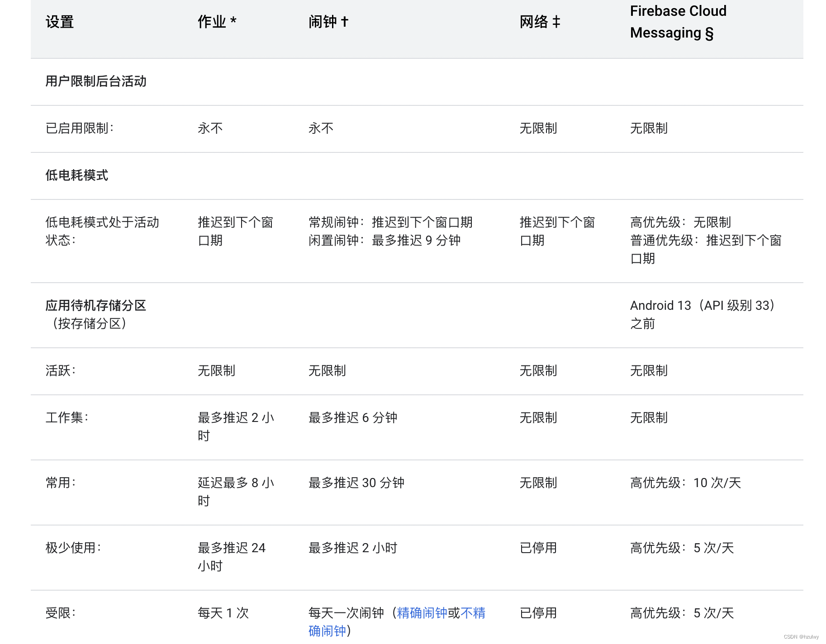826x644 pixels.
Task: Select the 工作集 row label
Action: [x=67, y=418]
